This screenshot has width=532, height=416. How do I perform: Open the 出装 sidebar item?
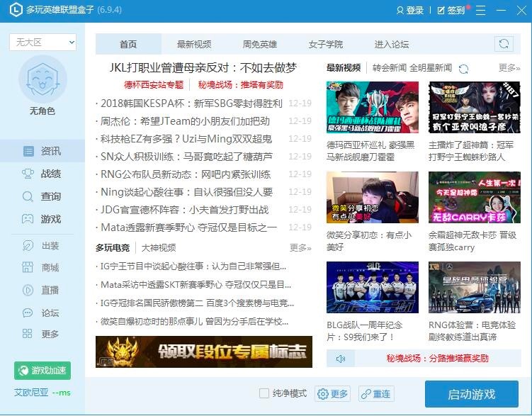pos(42,245)
